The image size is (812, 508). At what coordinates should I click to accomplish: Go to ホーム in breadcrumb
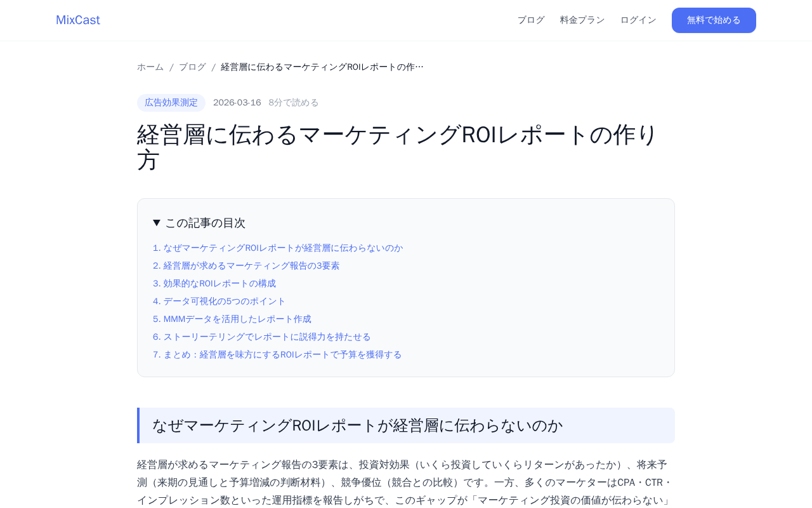coord(150,67)
